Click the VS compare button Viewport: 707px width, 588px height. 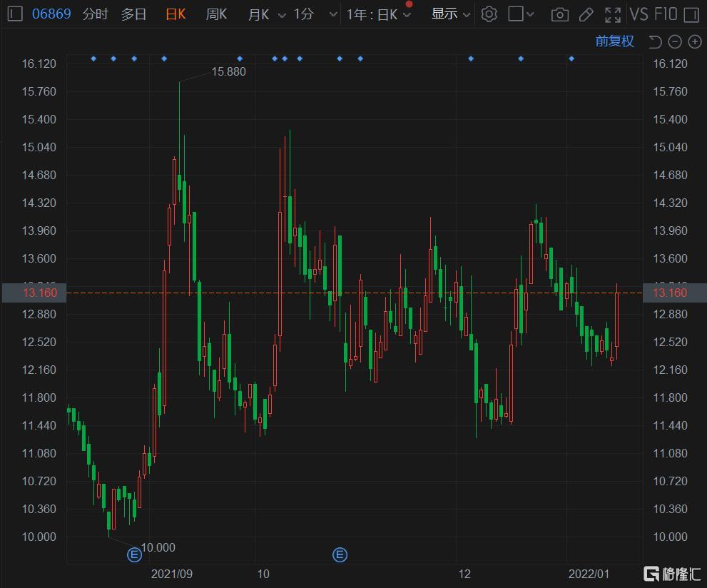(639, 14)
